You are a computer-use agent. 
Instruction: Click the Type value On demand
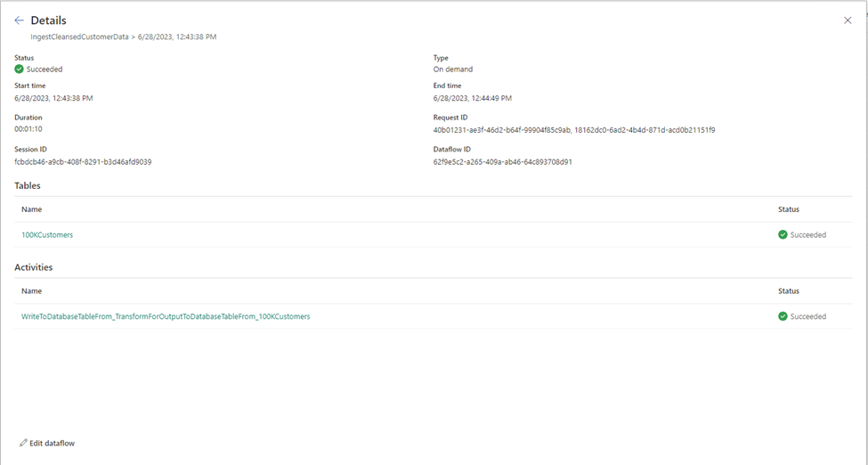point(453,69)
